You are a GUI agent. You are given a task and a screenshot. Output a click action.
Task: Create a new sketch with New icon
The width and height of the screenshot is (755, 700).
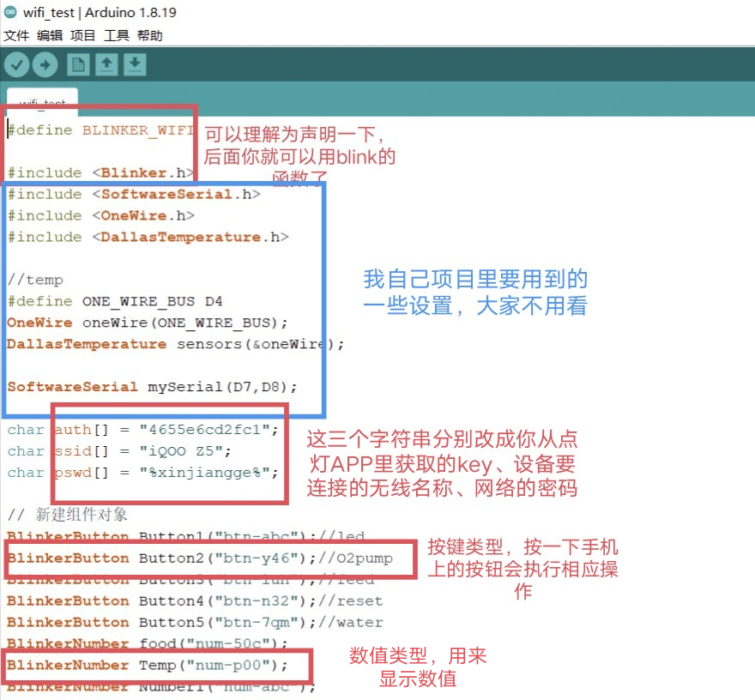(78, 64)
